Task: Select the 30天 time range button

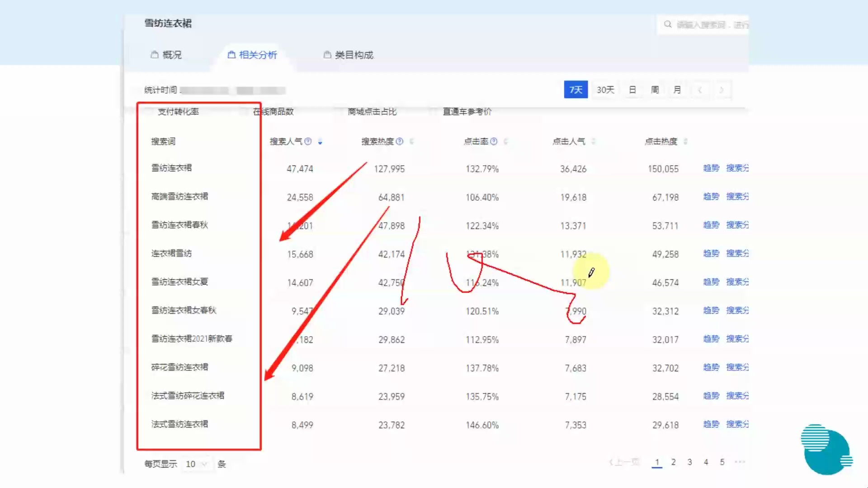Action: pos(605,90)
